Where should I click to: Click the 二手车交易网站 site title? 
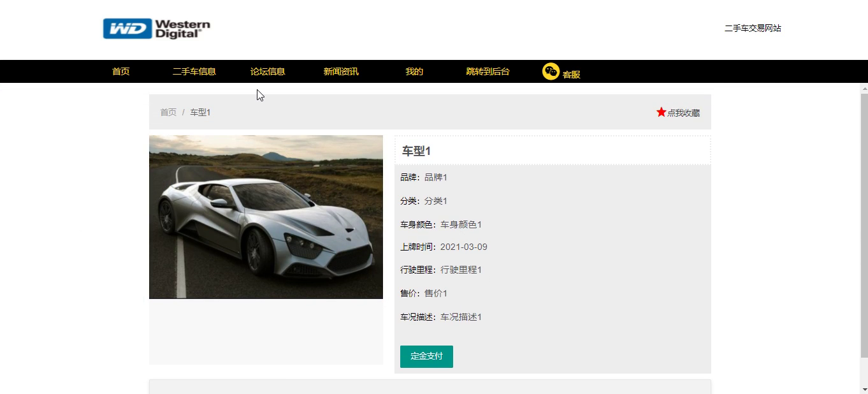coord(753,28)
